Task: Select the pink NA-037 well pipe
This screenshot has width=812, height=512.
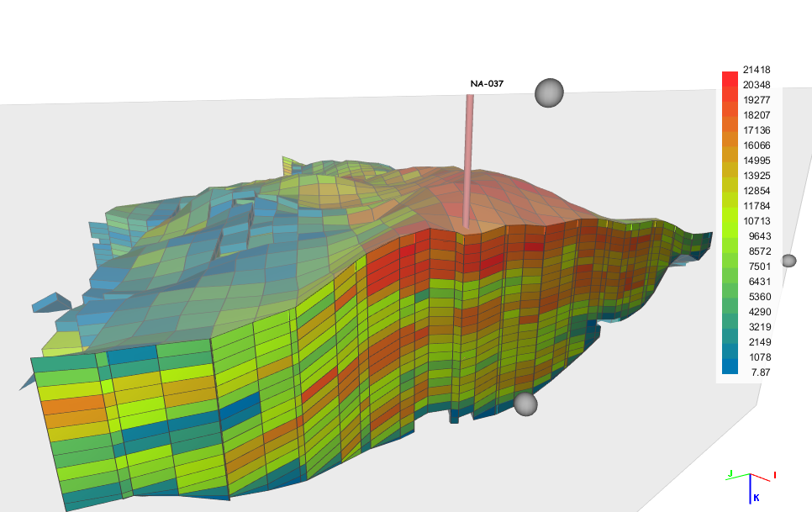Action: (x=467, y=151)
